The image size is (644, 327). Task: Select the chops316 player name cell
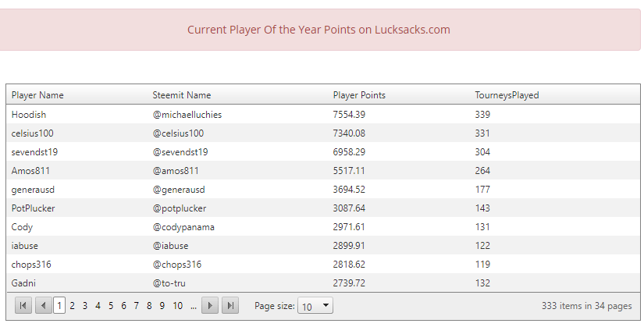[x=31, y=265]
